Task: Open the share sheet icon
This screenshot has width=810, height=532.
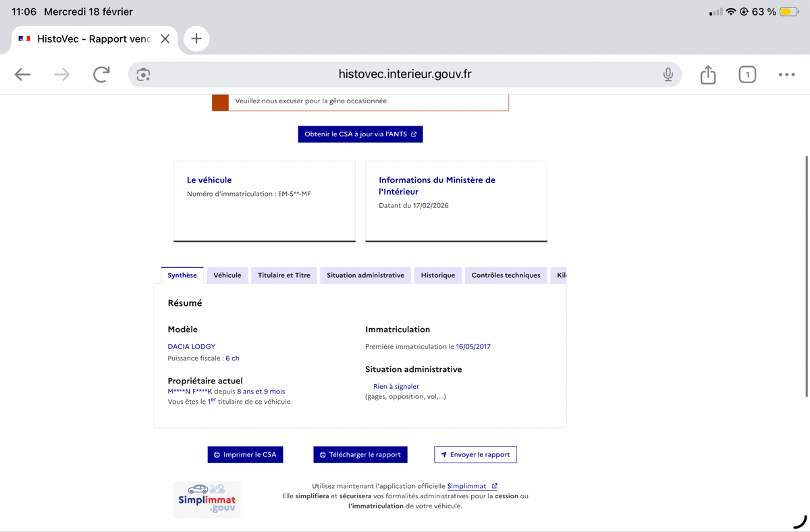Action: [707, 74]
